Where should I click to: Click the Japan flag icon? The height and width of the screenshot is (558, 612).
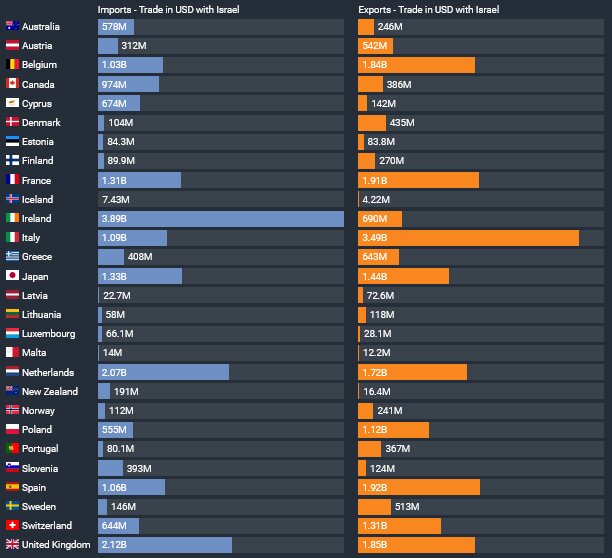12,276
